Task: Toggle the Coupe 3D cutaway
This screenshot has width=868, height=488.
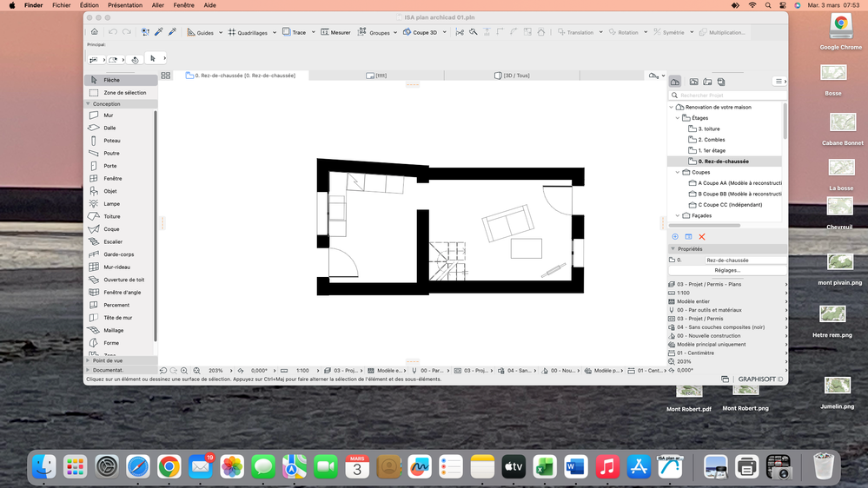Action: [420, 32]
